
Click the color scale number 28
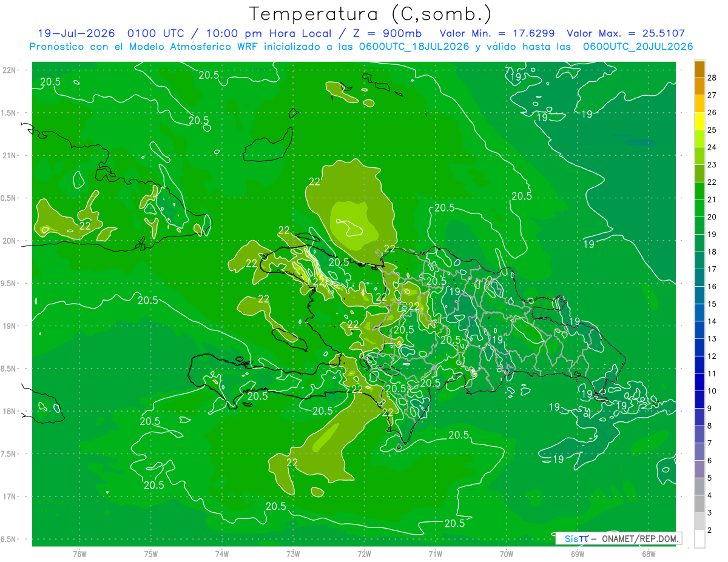712,78
